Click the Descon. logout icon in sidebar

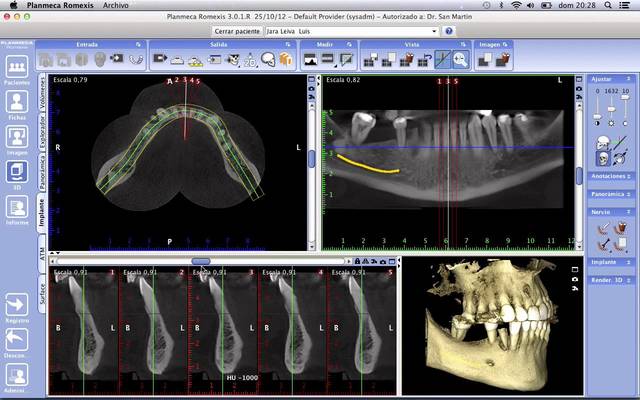17,340
